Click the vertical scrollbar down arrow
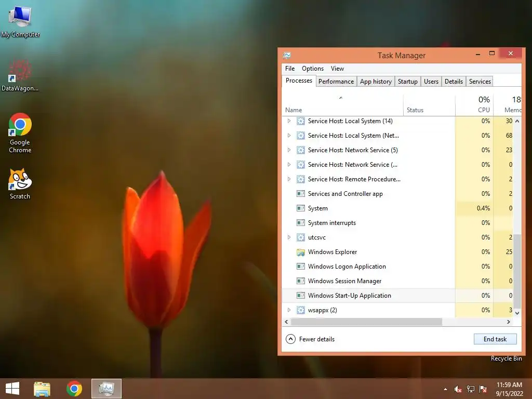 [x=517, y=313]
